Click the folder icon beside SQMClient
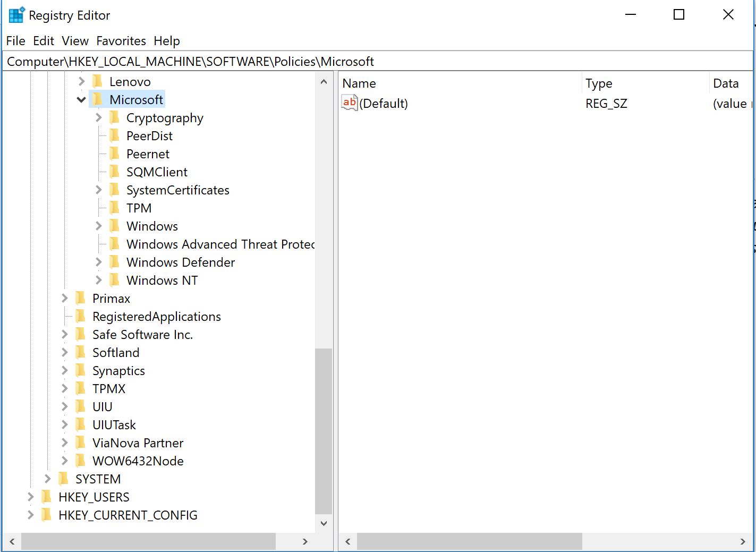The image size is (756, 552). [114, 172]
